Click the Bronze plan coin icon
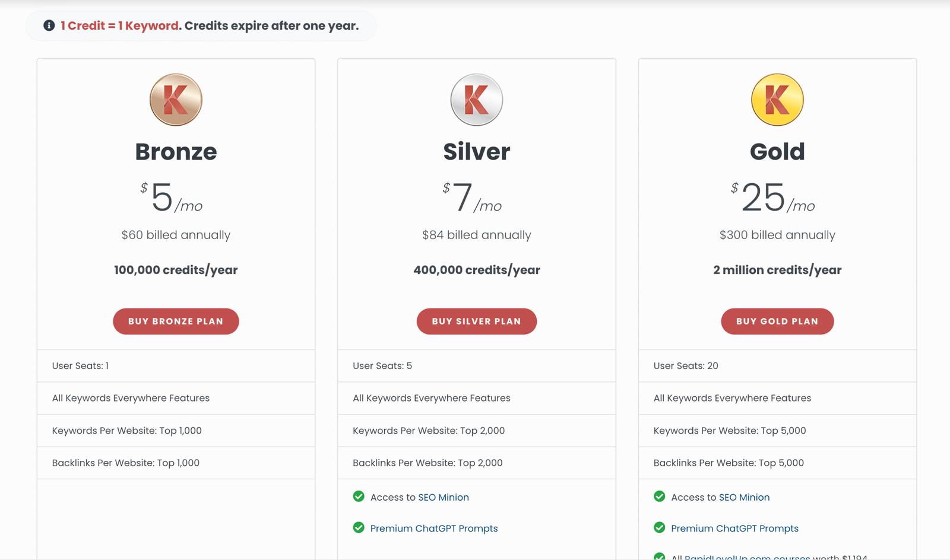The image size is (950, 560). point(176,100)
